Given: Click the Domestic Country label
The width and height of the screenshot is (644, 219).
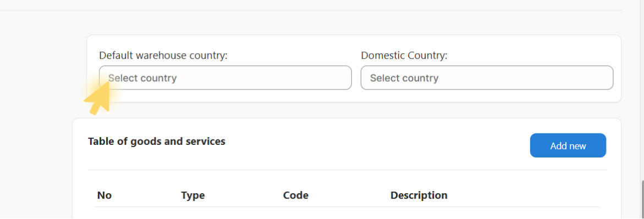Looking at the screenshot, I should [x=404, y=55].
